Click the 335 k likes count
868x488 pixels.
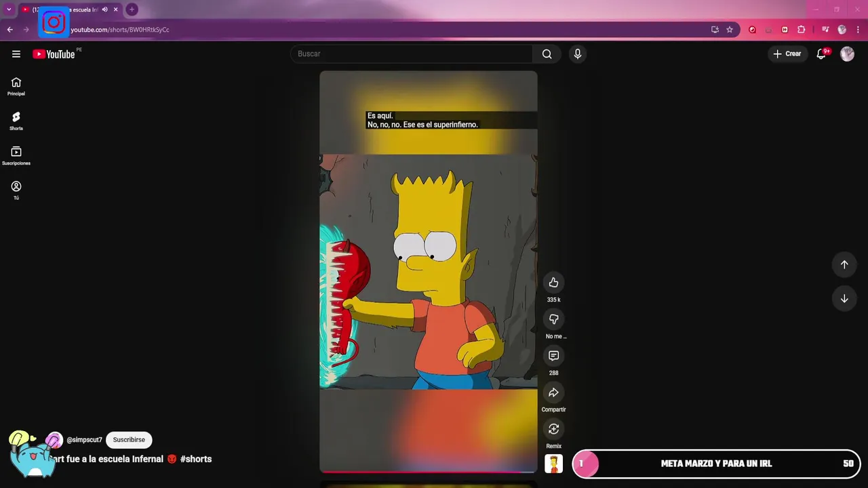(x=553, y=300)
